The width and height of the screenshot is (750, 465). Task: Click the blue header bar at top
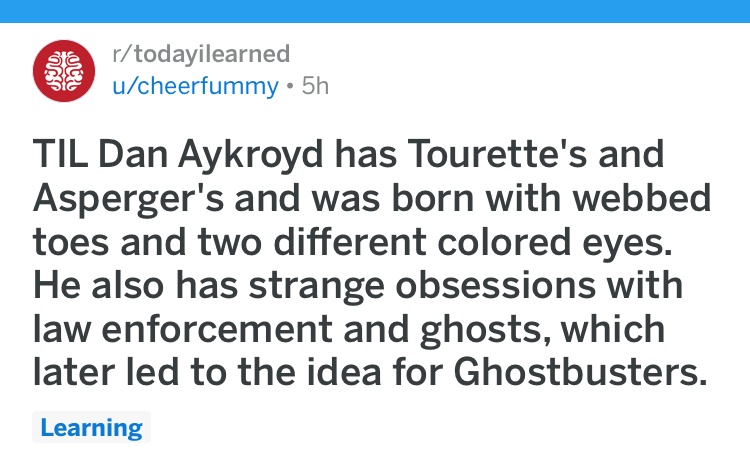pos(375,11)
